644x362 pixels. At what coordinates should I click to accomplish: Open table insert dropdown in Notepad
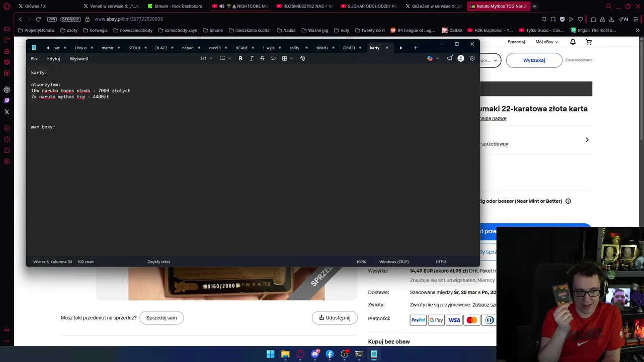[x=287, y=58]
